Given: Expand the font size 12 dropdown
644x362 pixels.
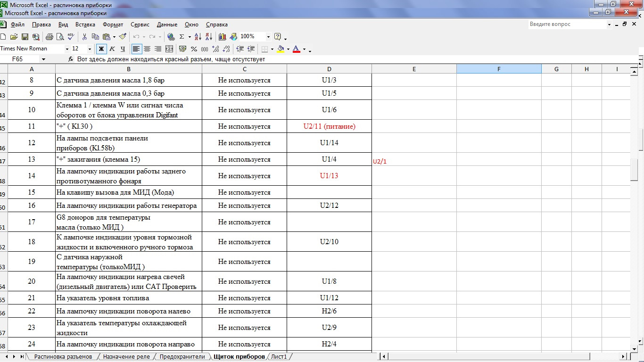Looking at the screenshot, I should pos(90,49).
